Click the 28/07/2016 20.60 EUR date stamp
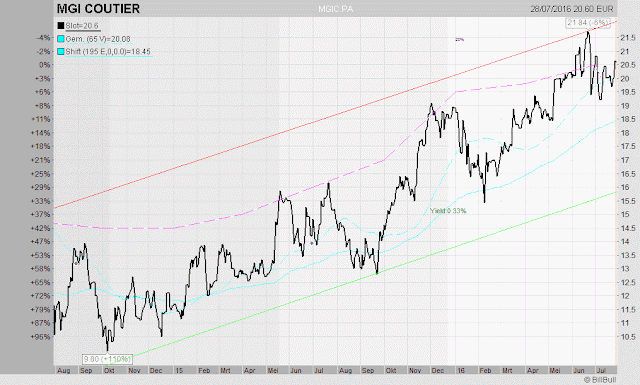 [572, 9]
